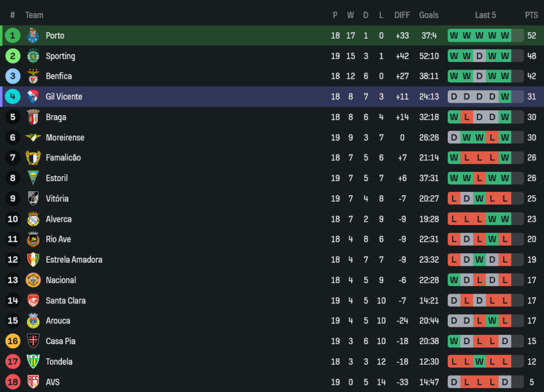Click the Vitória club crest
The image size is (544, 392).
(33, 198)
